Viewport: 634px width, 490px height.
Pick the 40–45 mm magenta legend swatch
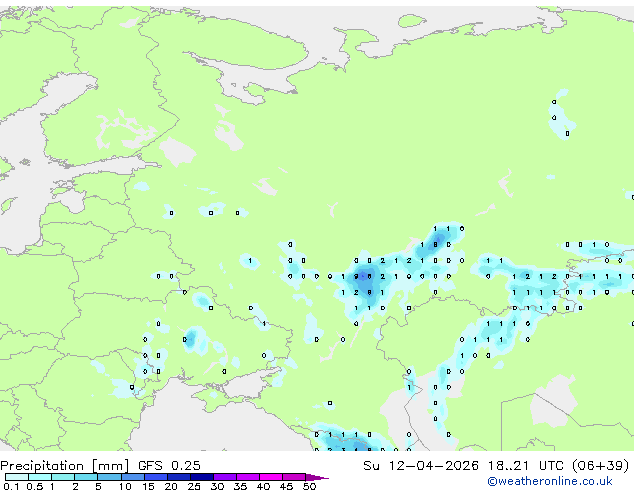point(271,477)
